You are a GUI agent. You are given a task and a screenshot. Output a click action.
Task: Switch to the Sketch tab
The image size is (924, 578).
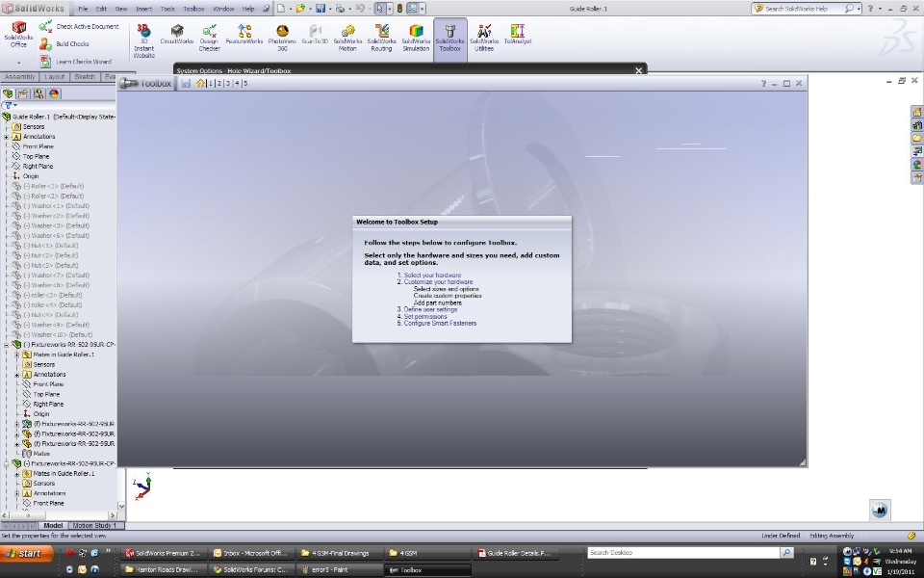pyautogui.click(x=85, y=77)
